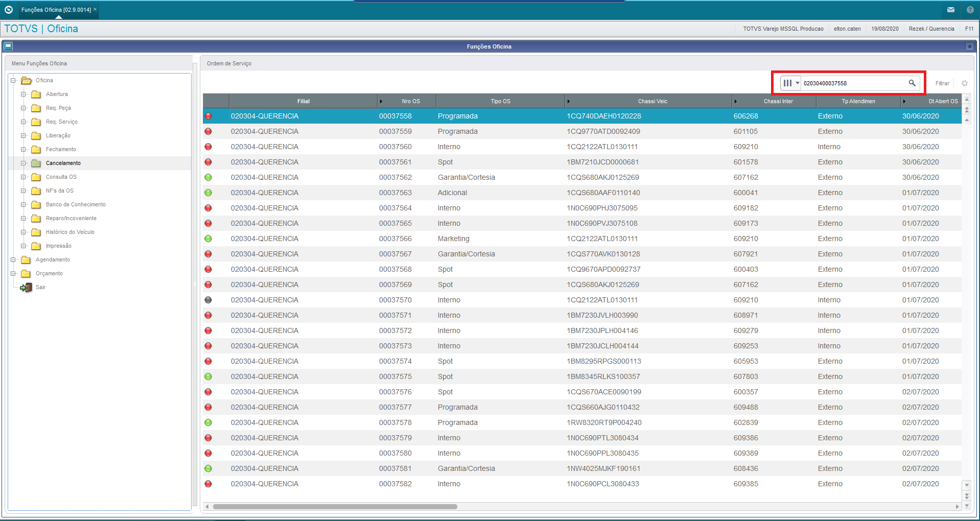The height and width of the screenshot is (521, 980).
Task: Expand the Cancelamento tree node
Action: [x=24, y=163]
